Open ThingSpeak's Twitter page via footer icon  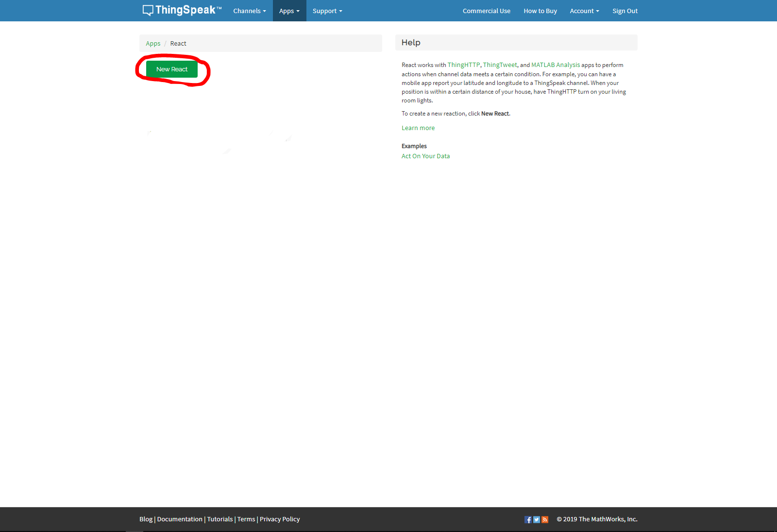[536, 519]
